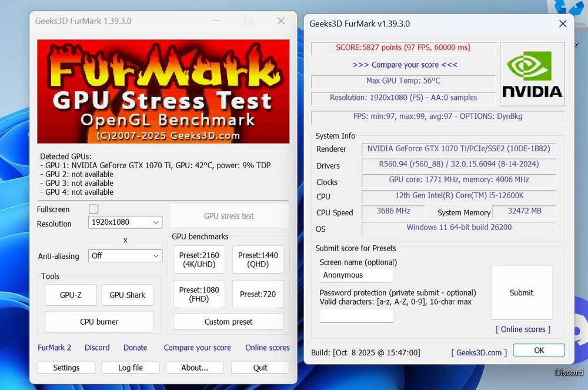Image resolution: width=588 pixels, height=390 pixels.
Task: Click the password protection input field
Action: click(x=356, y=316)
